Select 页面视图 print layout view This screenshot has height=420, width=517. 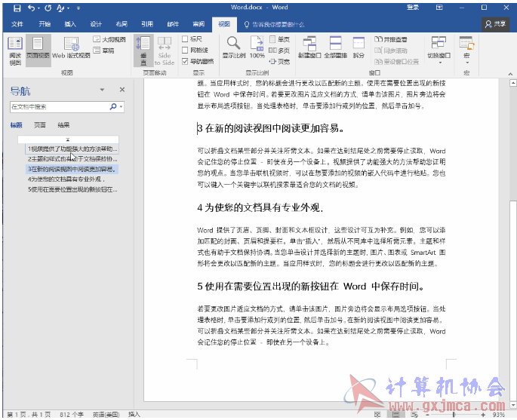(38, 51)
